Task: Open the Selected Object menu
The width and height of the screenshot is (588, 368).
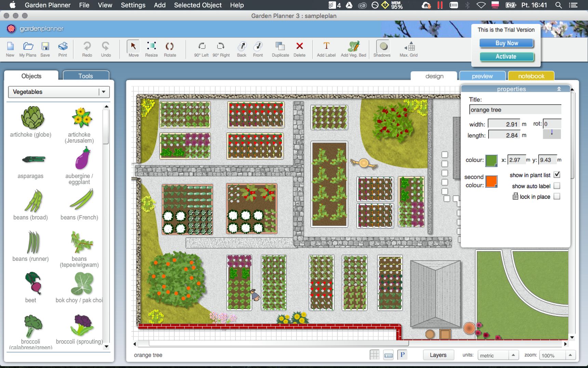Action: tap(198, 5)
